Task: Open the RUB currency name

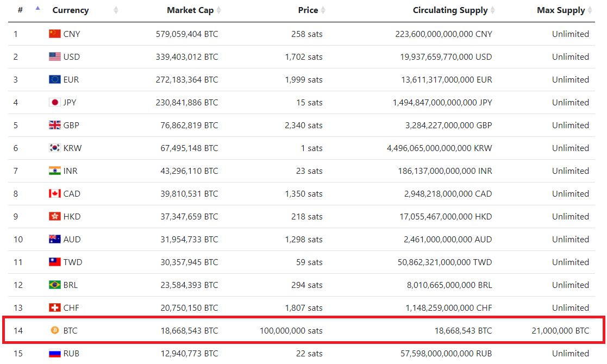Action: [71, 354]
